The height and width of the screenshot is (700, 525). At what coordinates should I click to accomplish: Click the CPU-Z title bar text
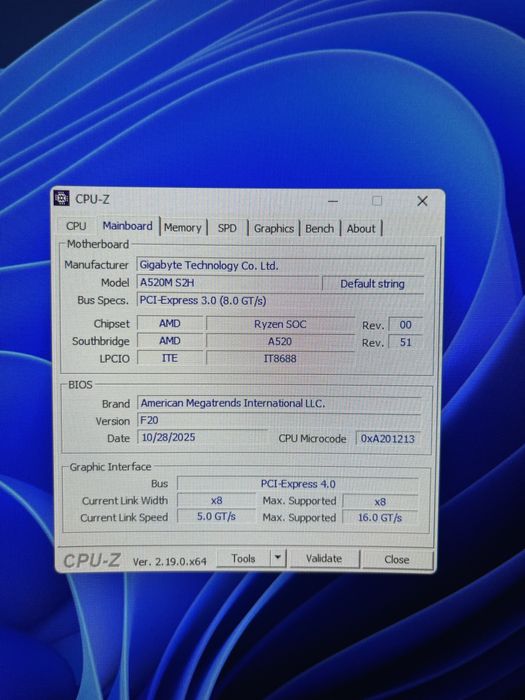[x=92, y=199]
